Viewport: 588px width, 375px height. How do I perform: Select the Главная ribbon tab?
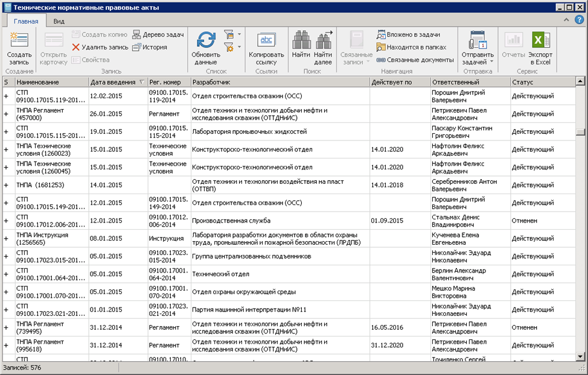[26, 21]
